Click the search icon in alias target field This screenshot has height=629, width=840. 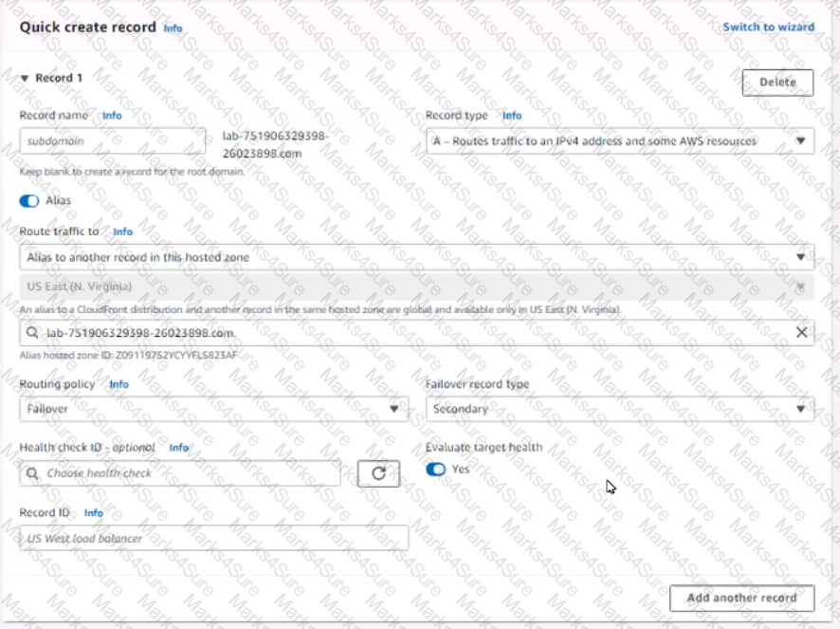[33, 333]
